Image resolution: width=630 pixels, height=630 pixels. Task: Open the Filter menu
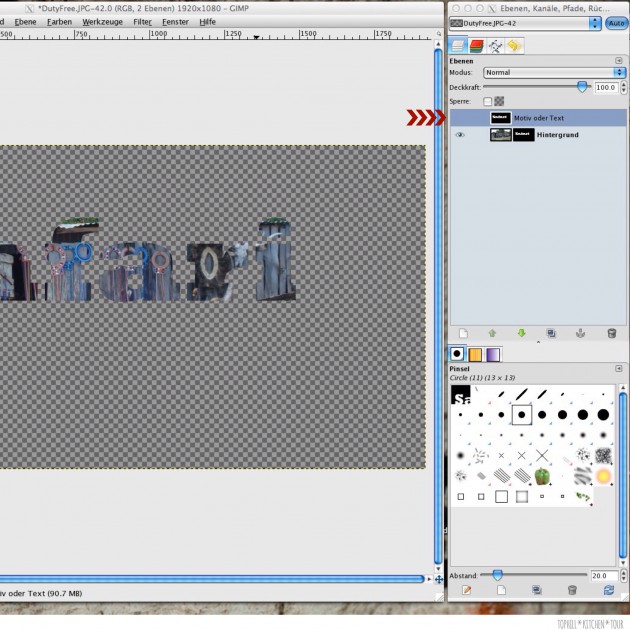tap(143, 22)
